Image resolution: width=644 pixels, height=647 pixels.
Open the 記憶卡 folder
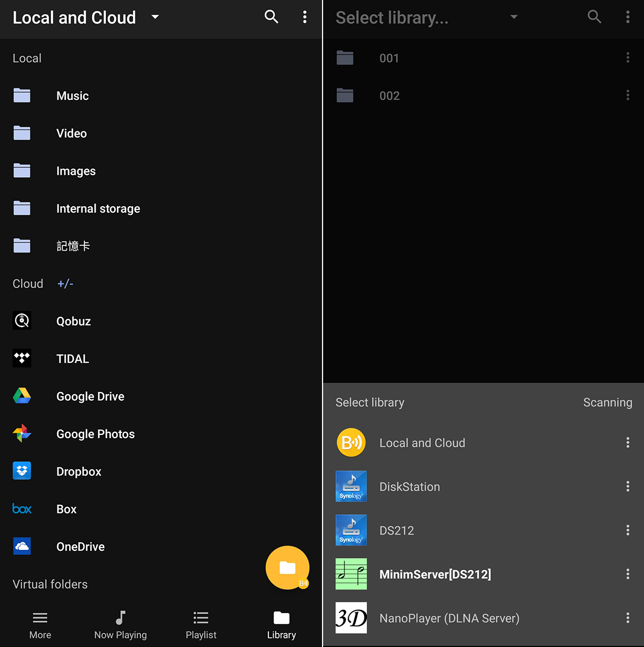click(161, 246)
